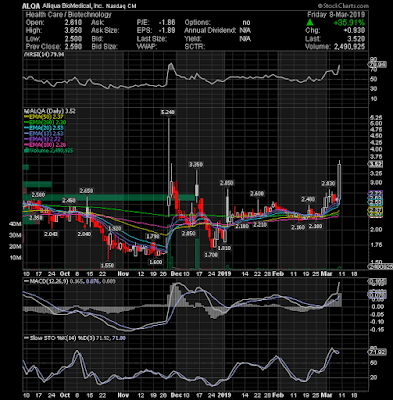Click the ALQA ticker symbol in the header
Image resolution: width=393 pixels, height=400 pixels.
31,6
